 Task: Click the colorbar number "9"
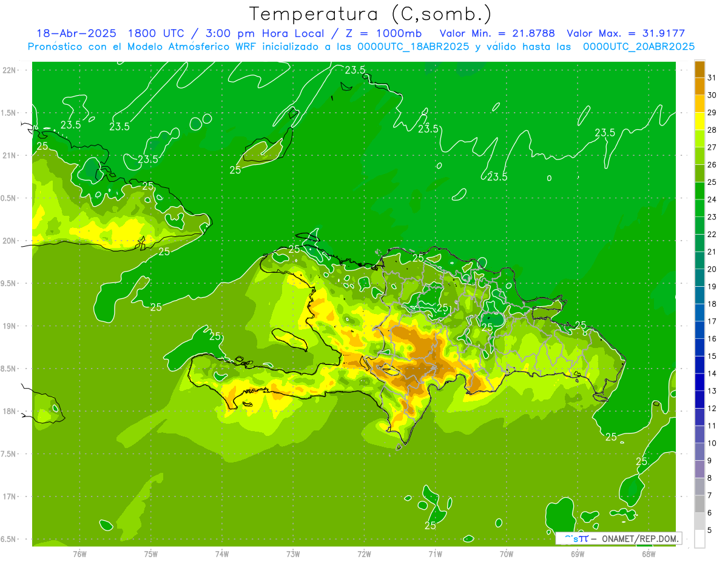(x=710, y=461)
